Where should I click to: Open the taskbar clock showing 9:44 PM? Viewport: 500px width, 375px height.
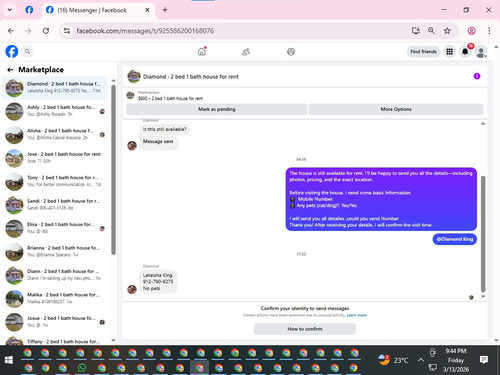456,360
